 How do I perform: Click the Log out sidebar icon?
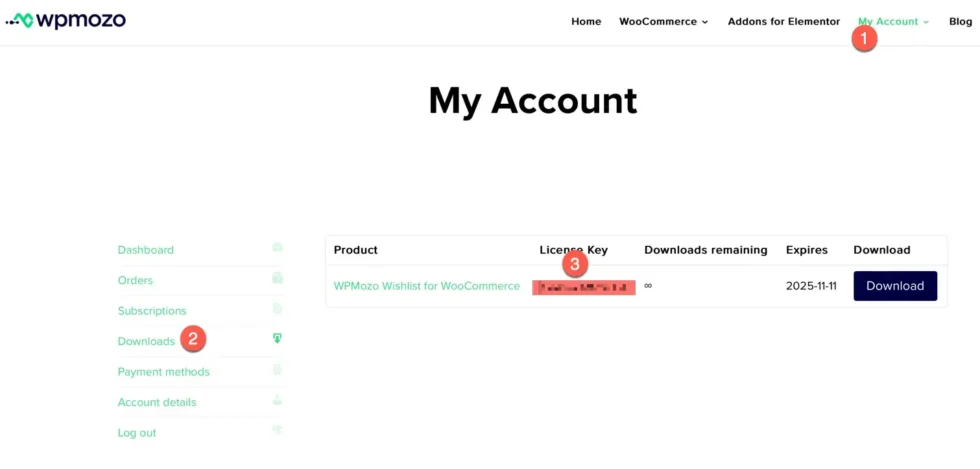[x=277, y=431]
